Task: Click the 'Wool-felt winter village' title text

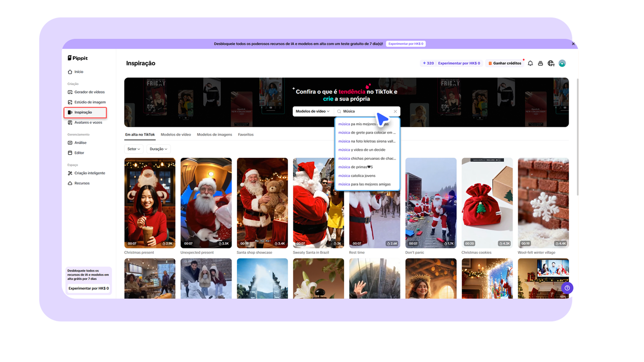Action: click(537, 252)
